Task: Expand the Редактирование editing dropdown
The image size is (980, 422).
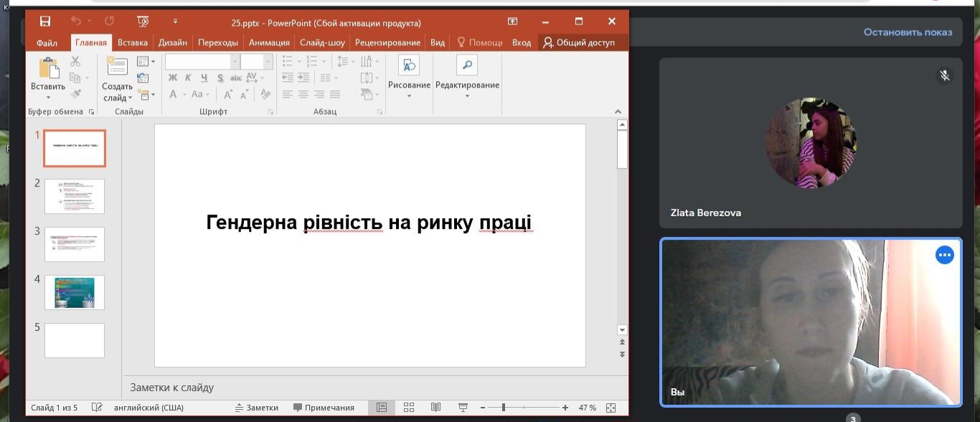Action: click(467, 85)
